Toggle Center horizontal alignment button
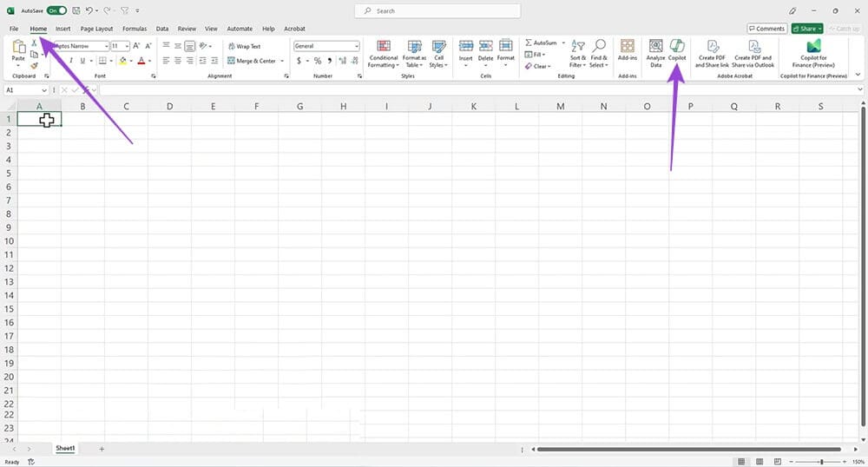This screenshot has height=467, width=868. [x=178, y=61]
